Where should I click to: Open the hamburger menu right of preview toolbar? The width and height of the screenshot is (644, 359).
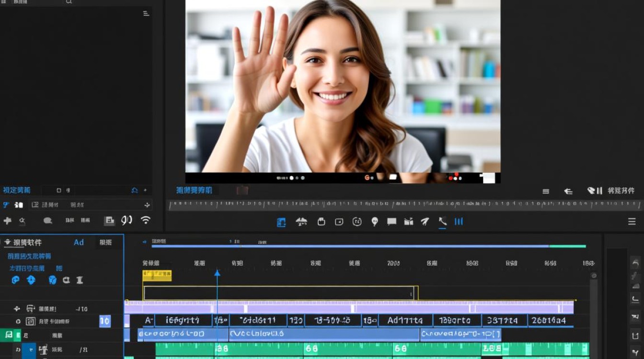coord(632,222)
